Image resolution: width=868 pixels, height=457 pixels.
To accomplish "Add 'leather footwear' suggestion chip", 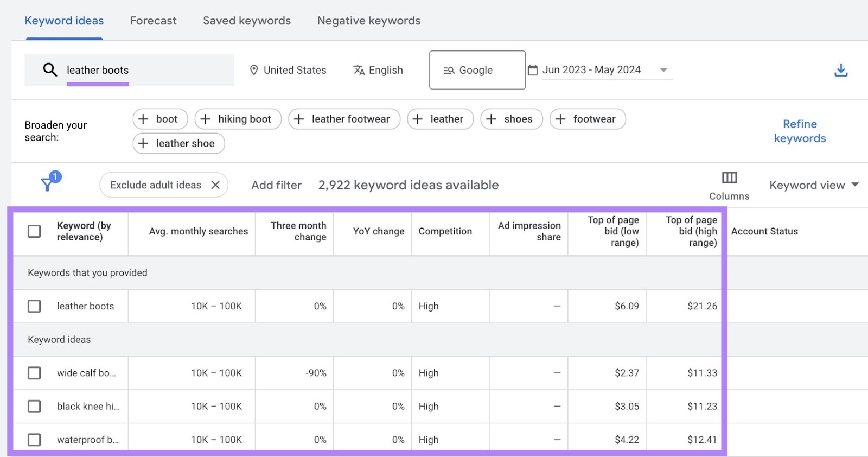I will tap(344, 119).
